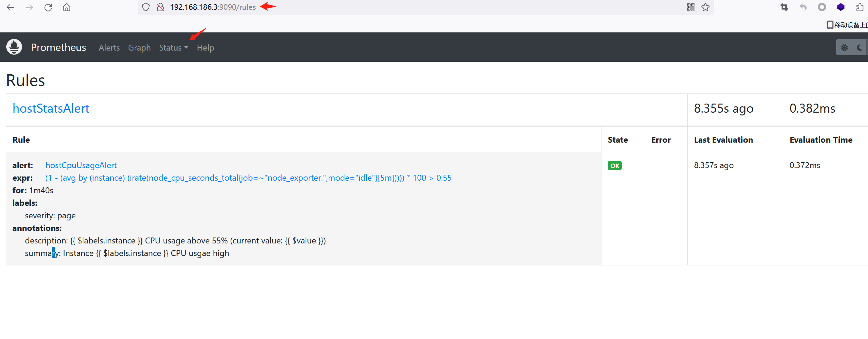This screenshot has width=868, height=339.
Task: Switch to the dark theme
Action: click(x=860, y=47)
